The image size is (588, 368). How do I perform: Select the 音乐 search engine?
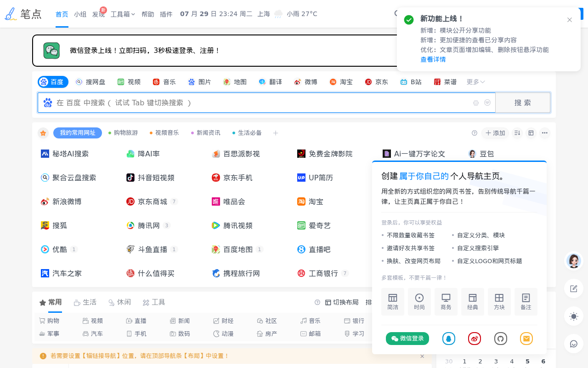[164, 82]
